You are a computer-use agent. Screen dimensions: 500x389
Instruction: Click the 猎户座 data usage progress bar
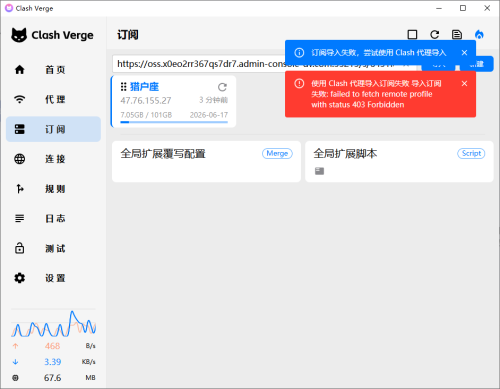click(174, 122)
